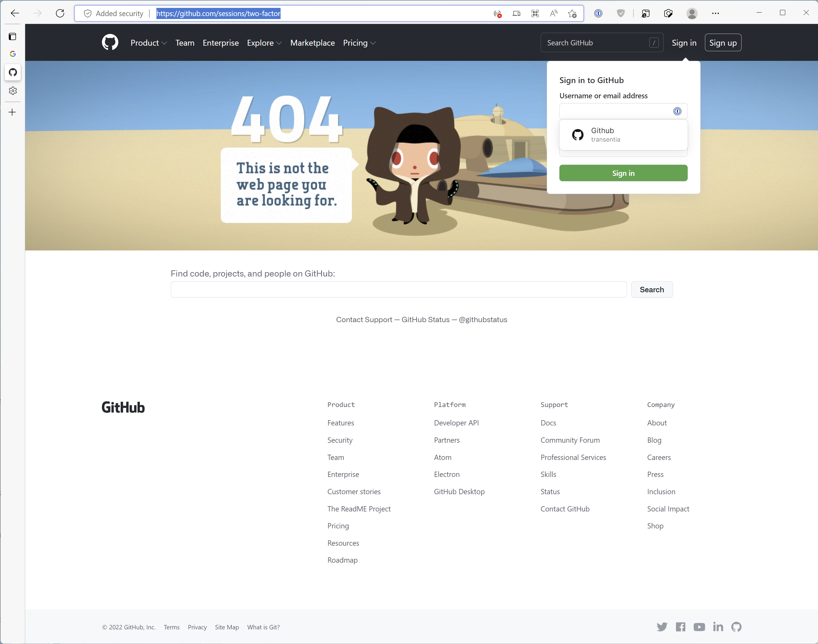
Task: Click the Twitter icon in the footer
Action: (662, 627)
